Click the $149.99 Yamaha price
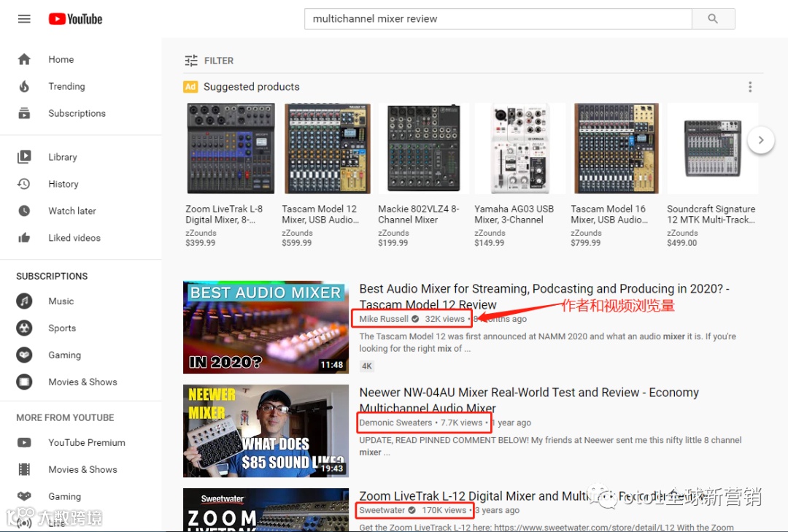The image size is (788, 532). tap(489, 243)
